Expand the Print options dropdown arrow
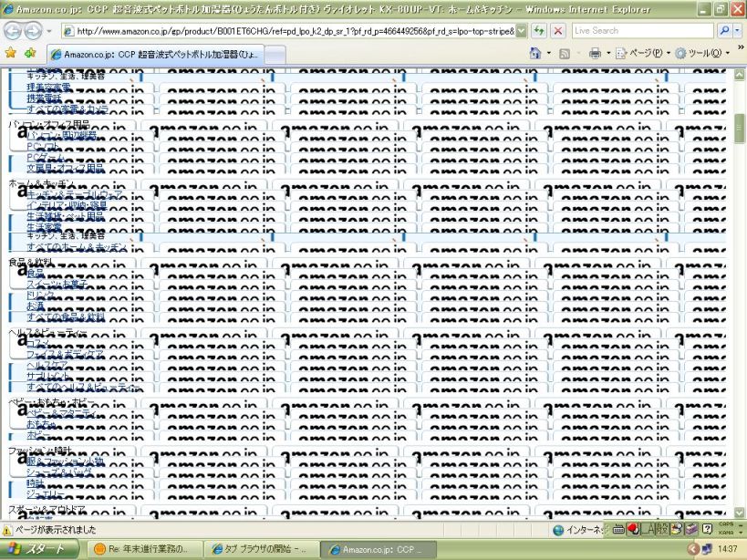The image size is (747, 560). [x=608, y=53]
